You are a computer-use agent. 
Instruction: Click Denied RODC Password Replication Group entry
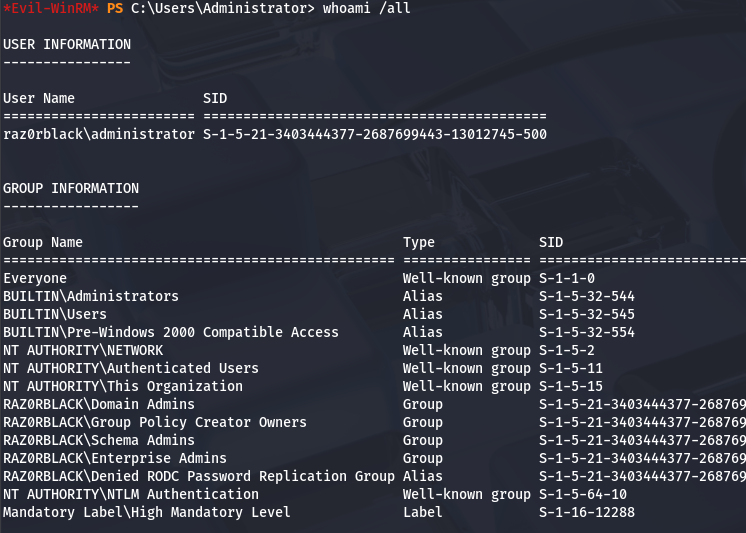point(199,476)
